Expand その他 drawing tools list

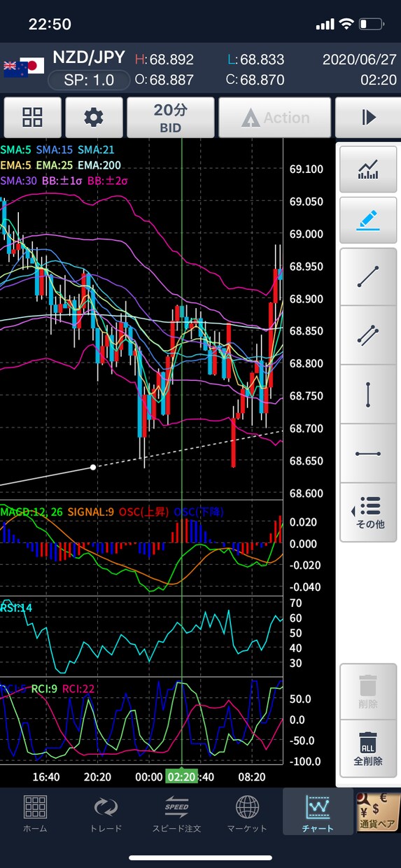click(368, 512)
